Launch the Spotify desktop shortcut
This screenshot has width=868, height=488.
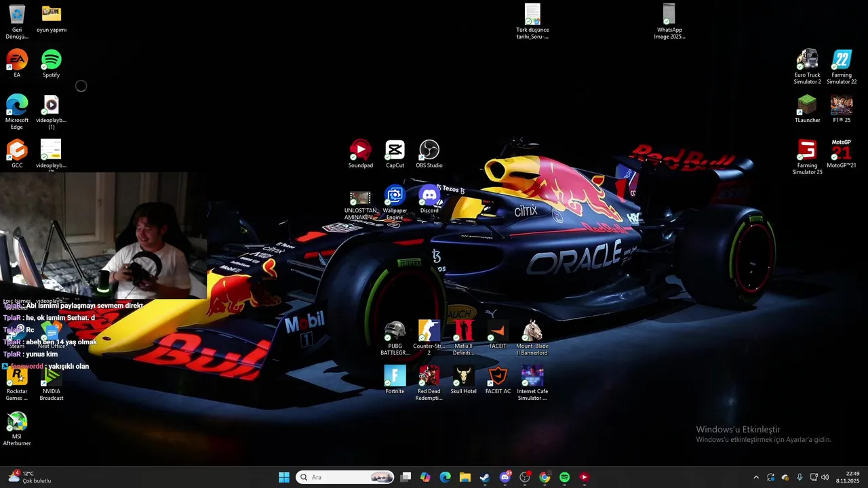pyautogui.click(x=52, y=64)
